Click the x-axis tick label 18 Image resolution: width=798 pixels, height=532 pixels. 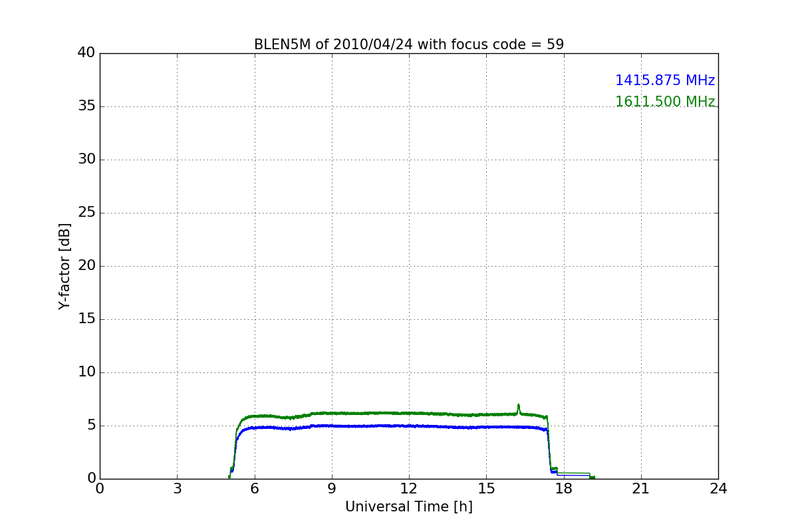pyautogui.click(x=563, y=489)
